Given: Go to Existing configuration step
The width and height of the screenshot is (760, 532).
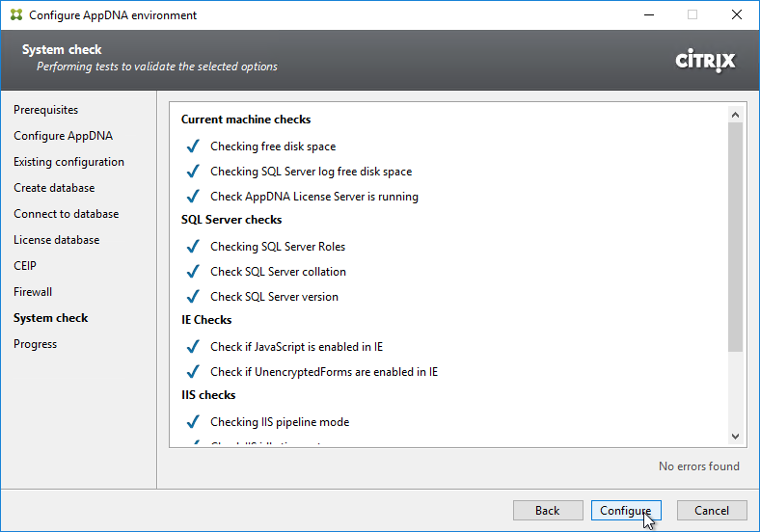Looking at the screenshot, I should (x=68, y=162).
